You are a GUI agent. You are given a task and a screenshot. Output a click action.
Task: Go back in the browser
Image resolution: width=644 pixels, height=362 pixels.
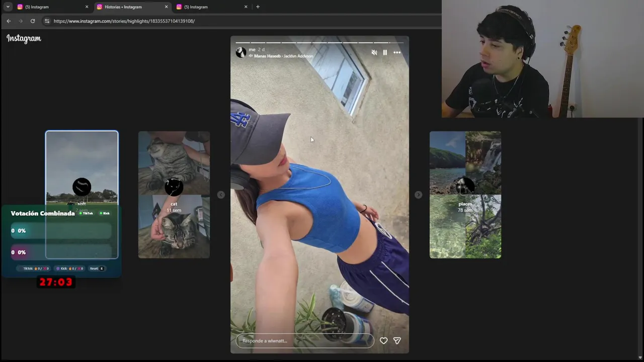9,21
